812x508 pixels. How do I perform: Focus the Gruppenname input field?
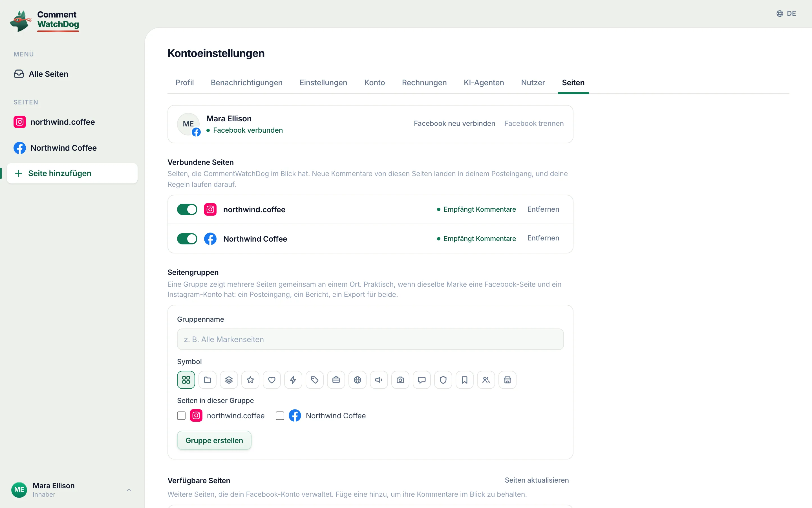tap(370, 339)
